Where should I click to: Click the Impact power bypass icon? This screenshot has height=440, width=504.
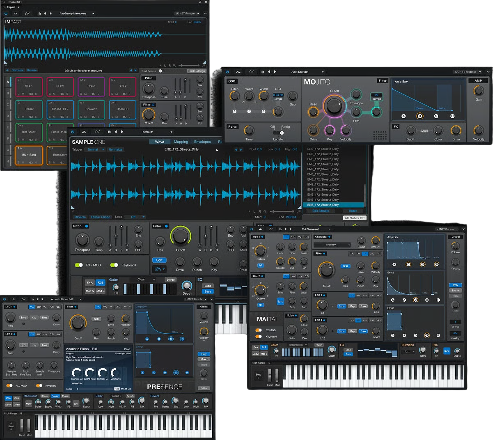[x=6, y=14]
